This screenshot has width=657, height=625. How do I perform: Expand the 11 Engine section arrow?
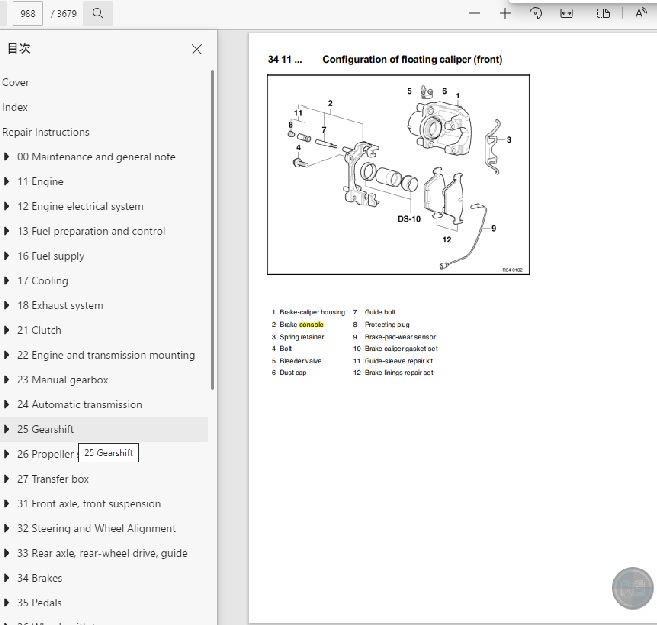coord(6,181)
